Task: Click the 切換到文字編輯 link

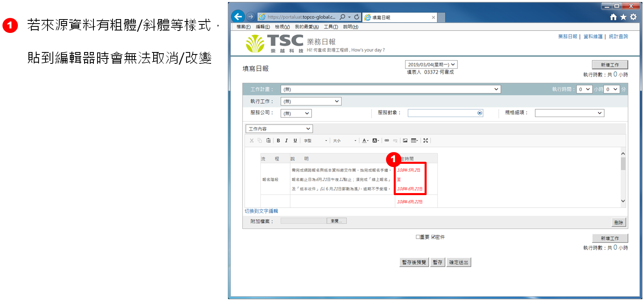Action: [261, 211]
